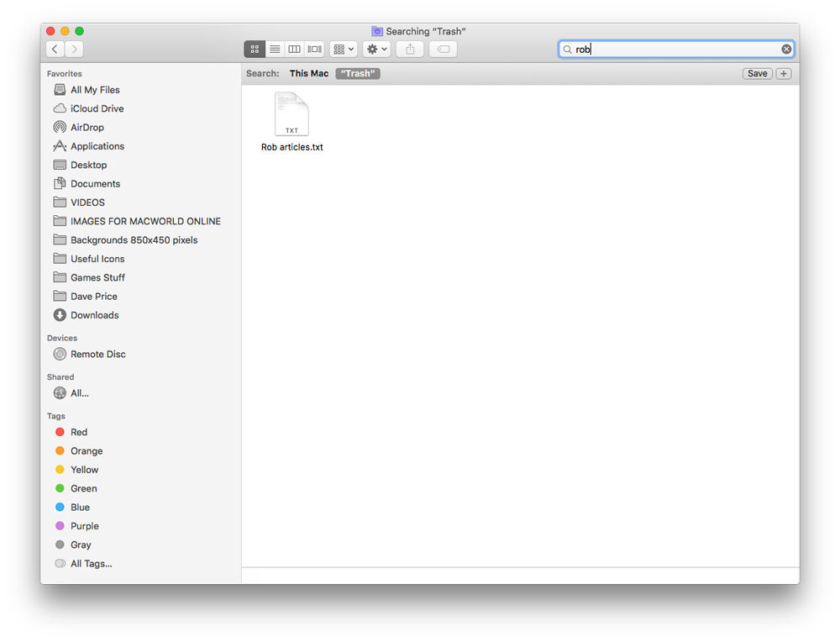Clear the search text with X button
Screen dimensions: 840x642
(786, 50)
